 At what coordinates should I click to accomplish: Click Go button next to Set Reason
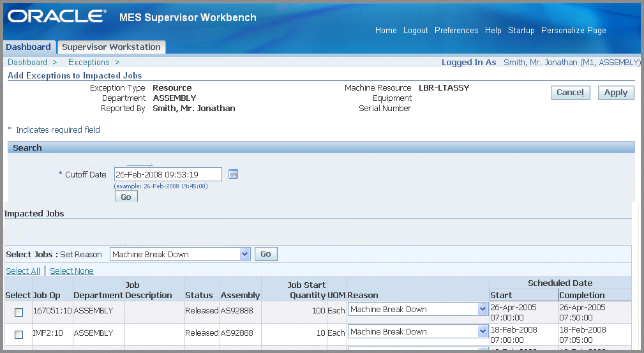(x=266, y=254)
